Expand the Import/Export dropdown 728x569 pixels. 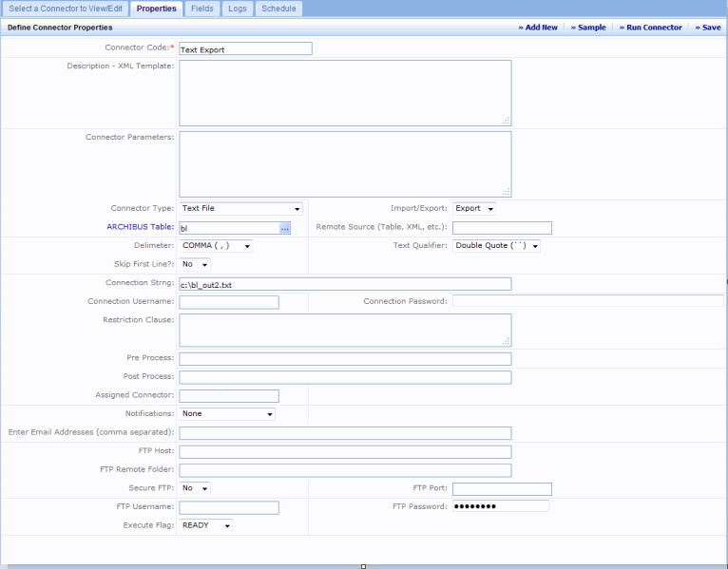tap(473, 209)
